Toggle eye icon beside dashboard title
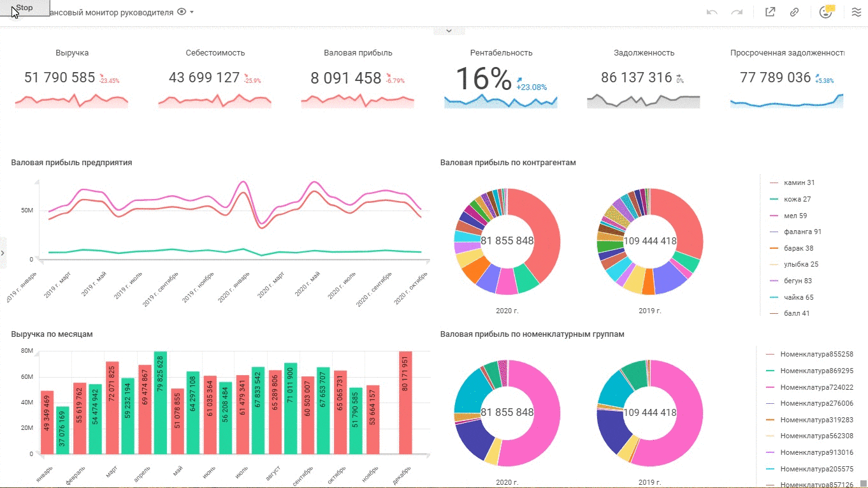This screenshot has width=868, height=488. click(x=182, y=12)
